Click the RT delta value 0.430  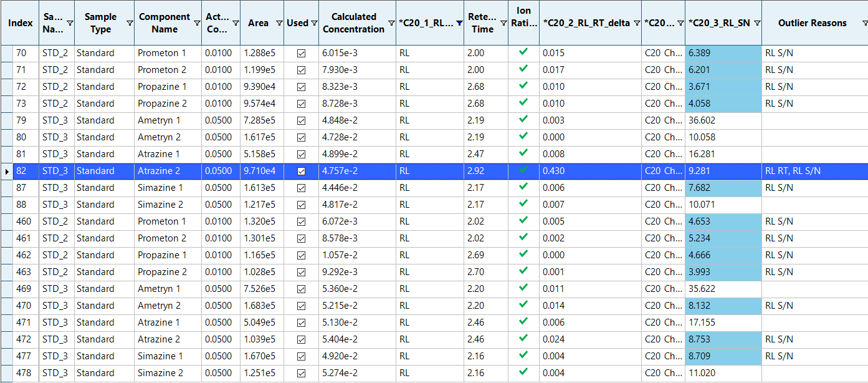tap(554, 171)
